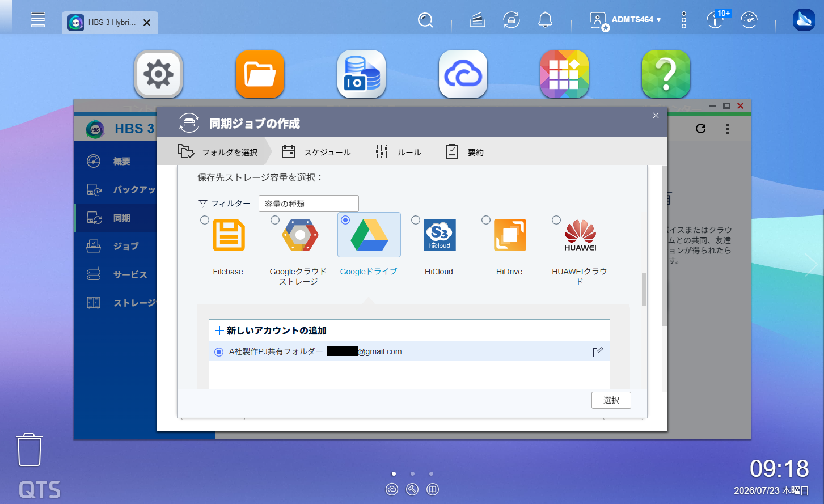
Task: Select the Googleクラウドストレージ radio button
Action: (275, 220)
